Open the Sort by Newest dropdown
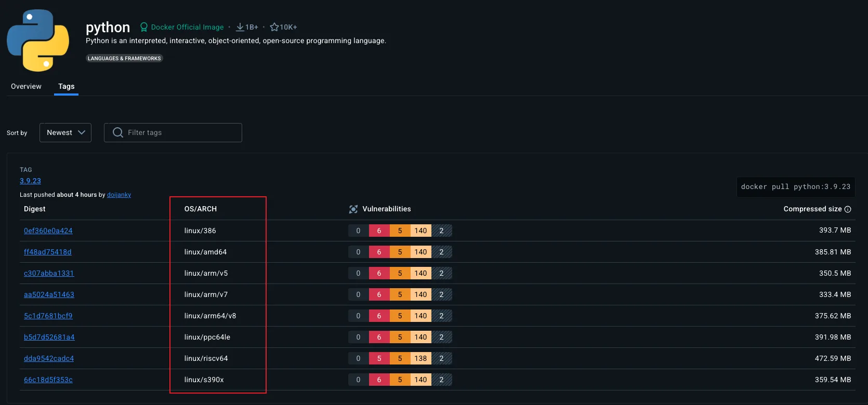This screenshot has width=868, height=405. 65,132
